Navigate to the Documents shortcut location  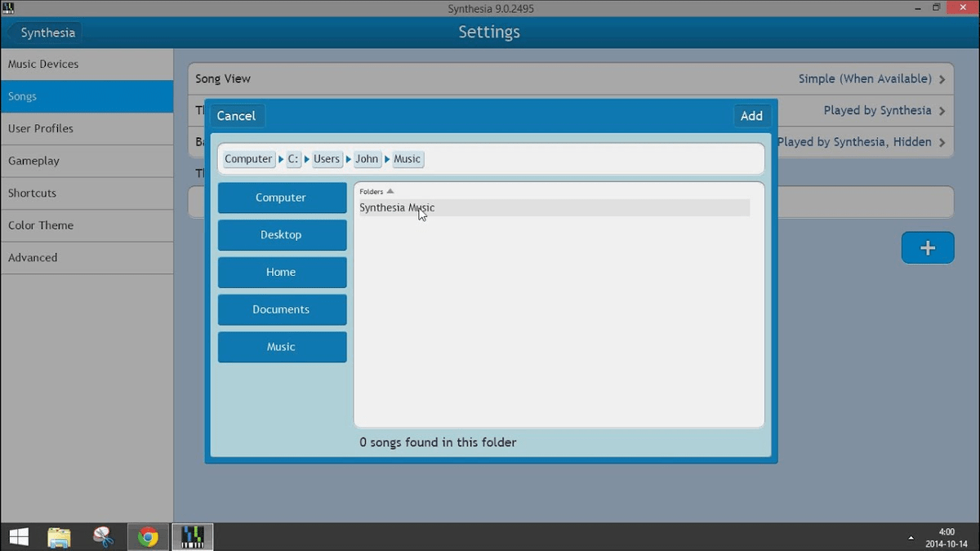282,309
